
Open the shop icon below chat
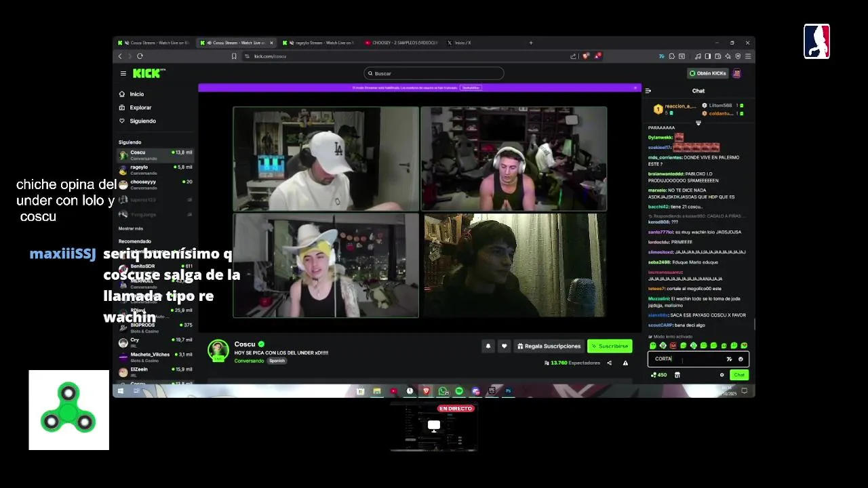(677, 375)
